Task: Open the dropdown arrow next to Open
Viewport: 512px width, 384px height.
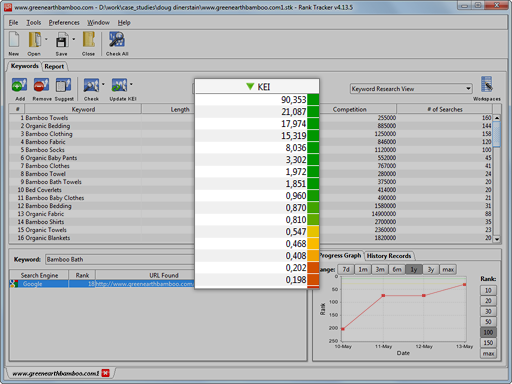Action: pyautogui.click(x=46, y=39)
